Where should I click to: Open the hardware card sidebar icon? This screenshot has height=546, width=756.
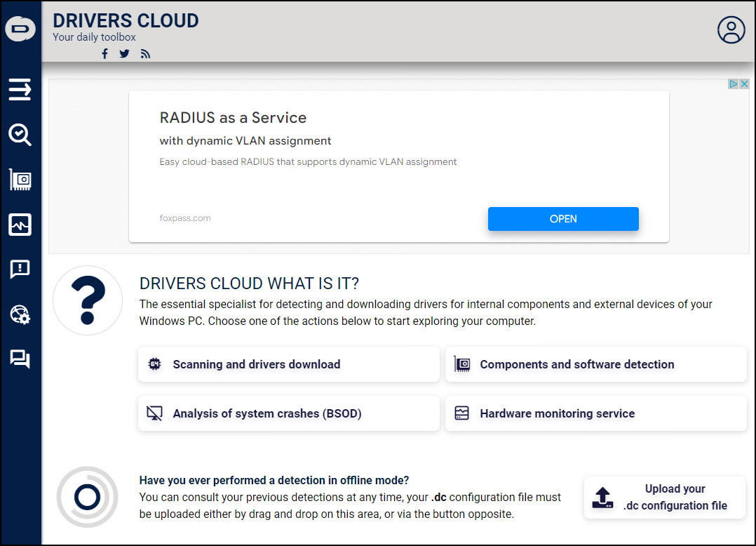click(x=20, y=180)
